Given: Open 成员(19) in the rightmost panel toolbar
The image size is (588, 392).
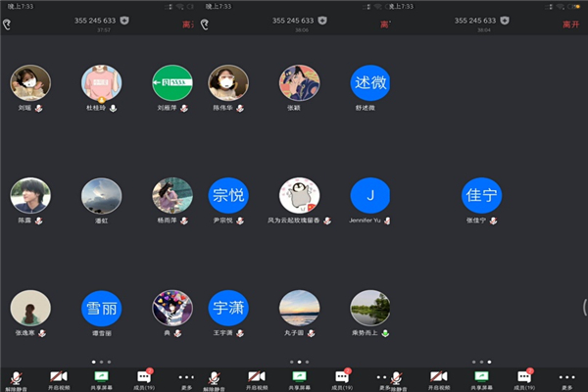Looking at the screenshot, I should (x=524, y=376).
